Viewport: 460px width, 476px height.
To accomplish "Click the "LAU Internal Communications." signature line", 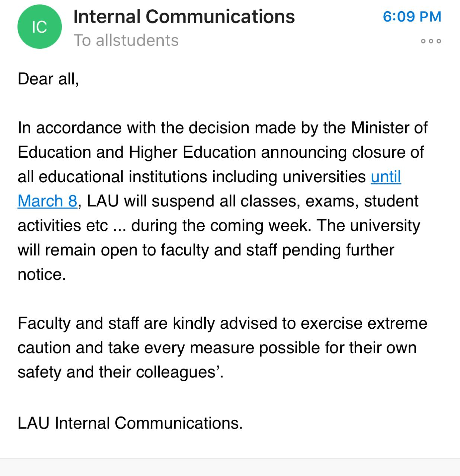I will point(130,423).
